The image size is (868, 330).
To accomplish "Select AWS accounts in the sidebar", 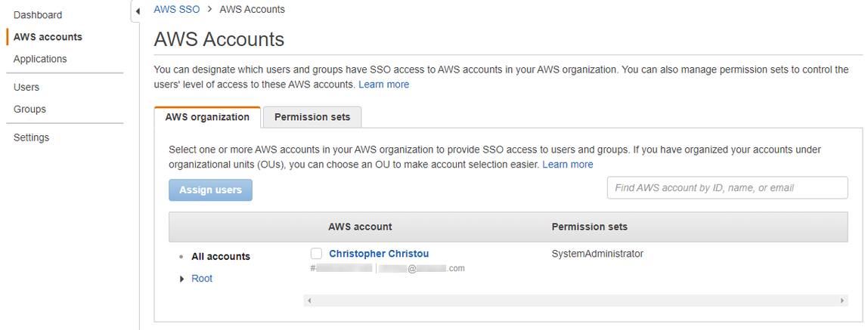I will [x=48, y=37].
